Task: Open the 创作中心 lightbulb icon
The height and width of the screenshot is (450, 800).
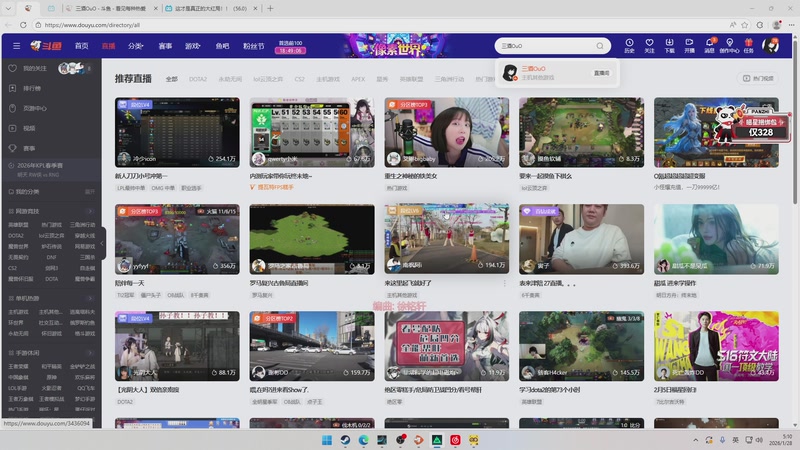Action: click(x=730, y=46)
